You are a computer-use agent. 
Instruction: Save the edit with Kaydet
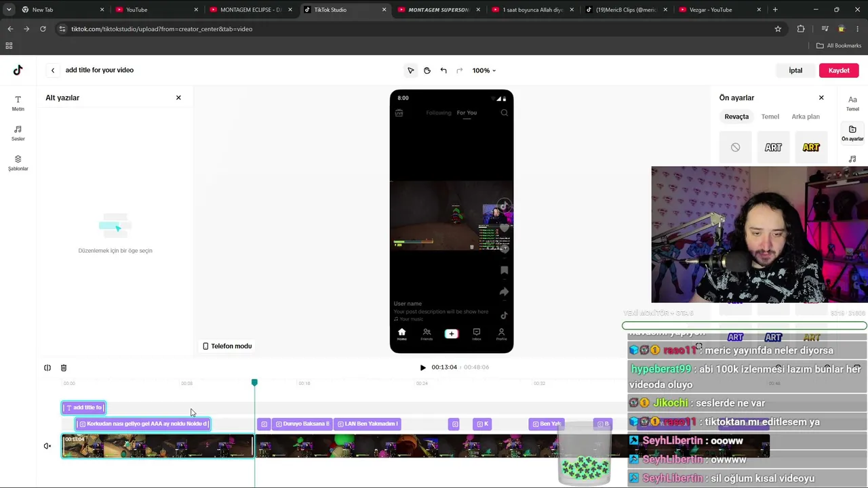(x=839, y=70)
